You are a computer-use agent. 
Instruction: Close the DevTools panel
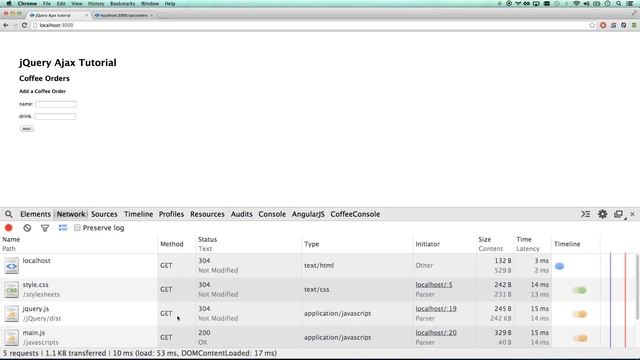tap(632, 214)
